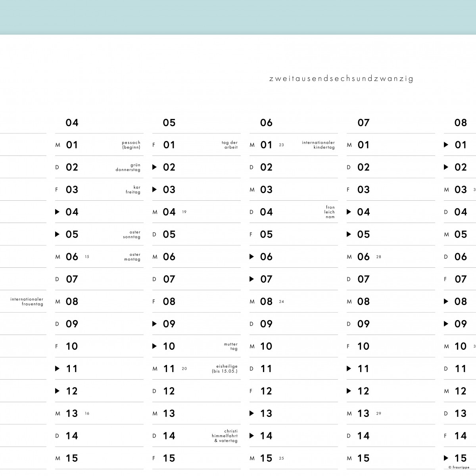Click the 'pessach (beginn)' label
This screenshot has height=476, width=476.
click(131, 145)
